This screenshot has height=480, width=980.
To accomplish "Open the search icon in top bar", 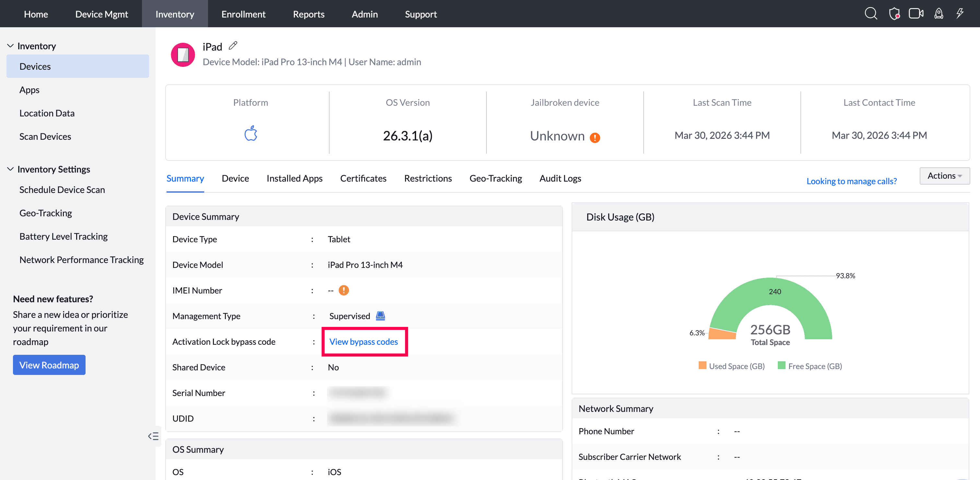I will 870,14.
